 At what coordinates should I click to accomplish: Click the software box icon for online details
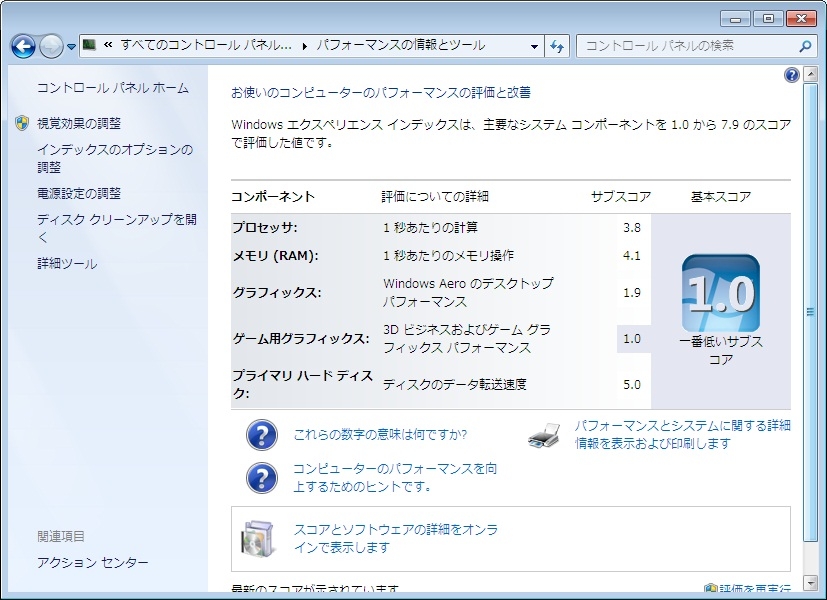click(259, 539)
